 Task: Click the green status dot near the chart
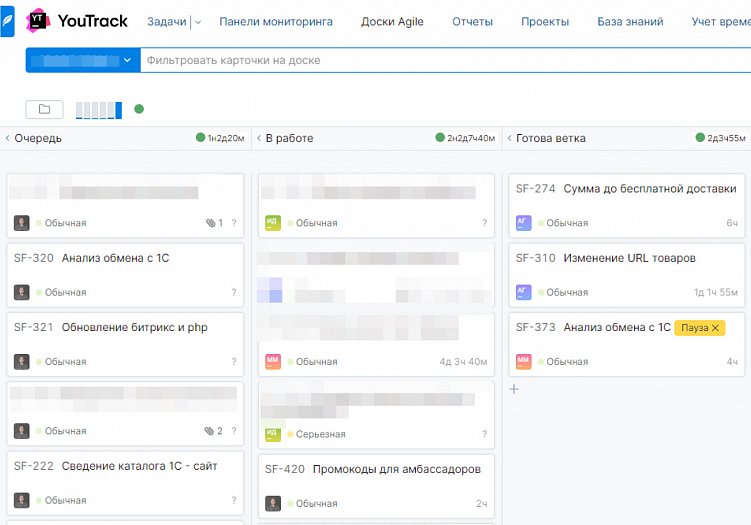(139, 109)
